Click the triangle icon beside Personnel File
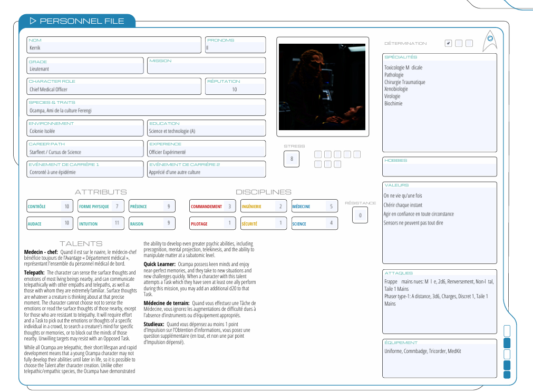The height and width of the screenshot is (392, 533). coord(33,21)
